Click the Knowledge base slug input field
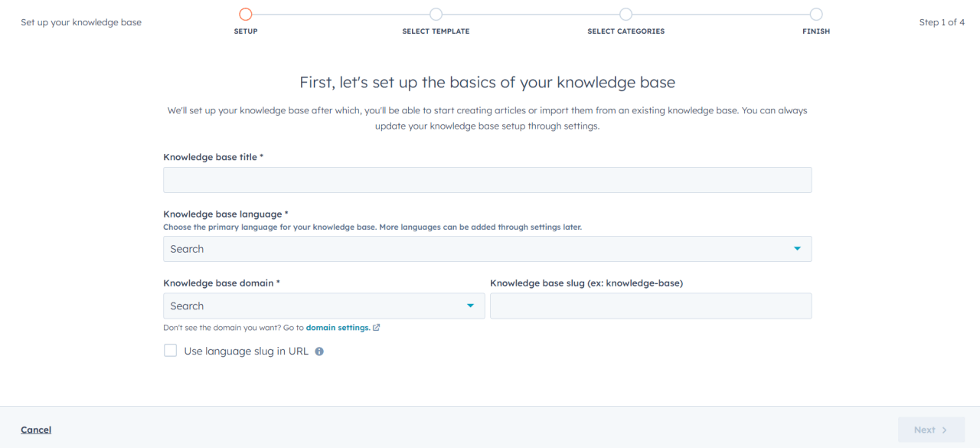The height and width of the screenshot is (448, 980). coord(650,306)
